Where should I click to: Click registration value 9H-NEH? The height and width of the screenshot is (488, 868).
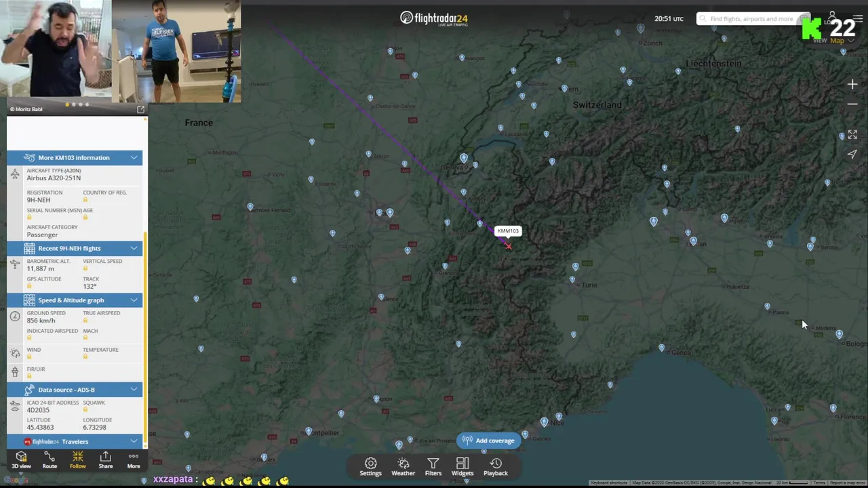39,201
